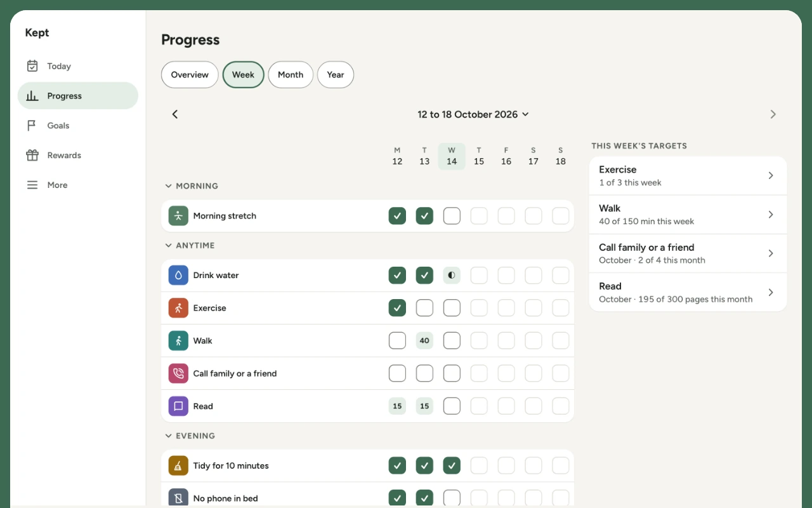Open the Walk target details

688,215
